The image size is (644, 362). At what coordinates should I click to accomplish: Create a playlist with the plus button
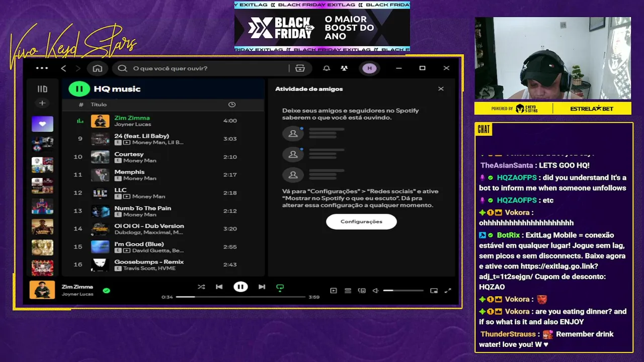pos(42,103)
